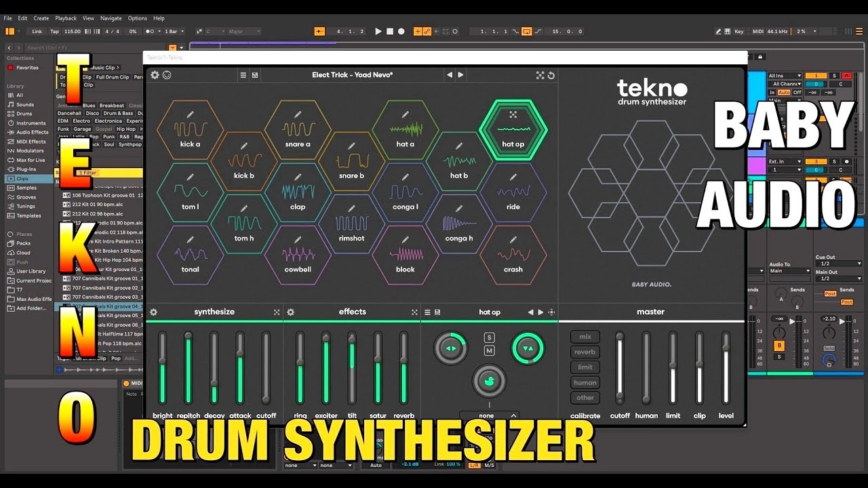Click Ableton Tap tempo button
This screenshot has height=488, width=868.
point(55,31)
